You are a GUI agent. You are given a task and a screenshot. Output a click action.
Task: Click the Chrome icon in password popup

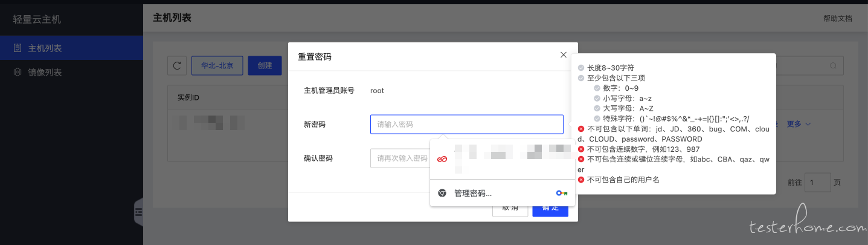coord(442,193)
